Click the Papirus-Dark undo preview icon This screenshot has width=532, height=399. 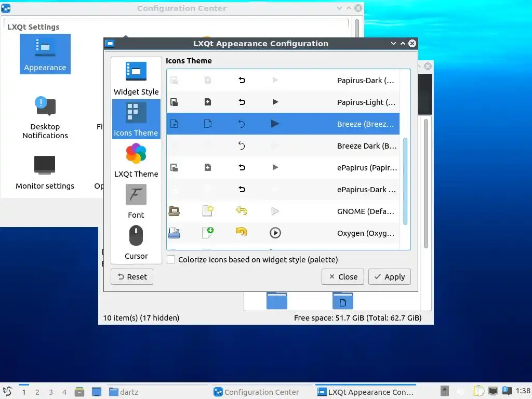tap(242, 80)
